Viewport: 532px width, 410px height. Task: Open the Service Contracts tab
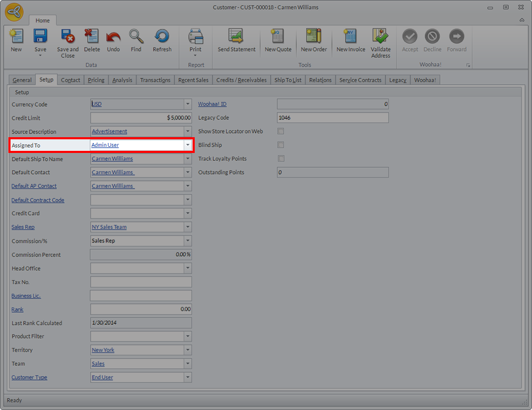point(360,80)
